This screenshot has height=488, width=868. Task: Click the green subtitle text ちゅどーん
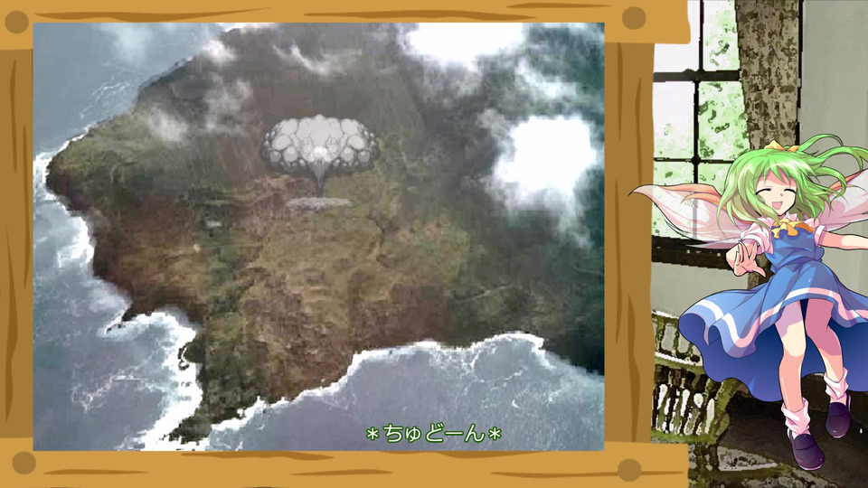[433, 434]
